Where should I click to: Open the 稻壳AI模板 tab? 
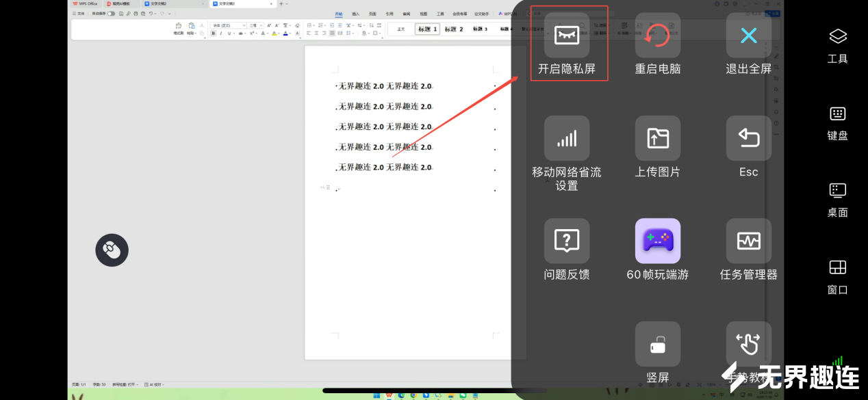coord(121,3)
